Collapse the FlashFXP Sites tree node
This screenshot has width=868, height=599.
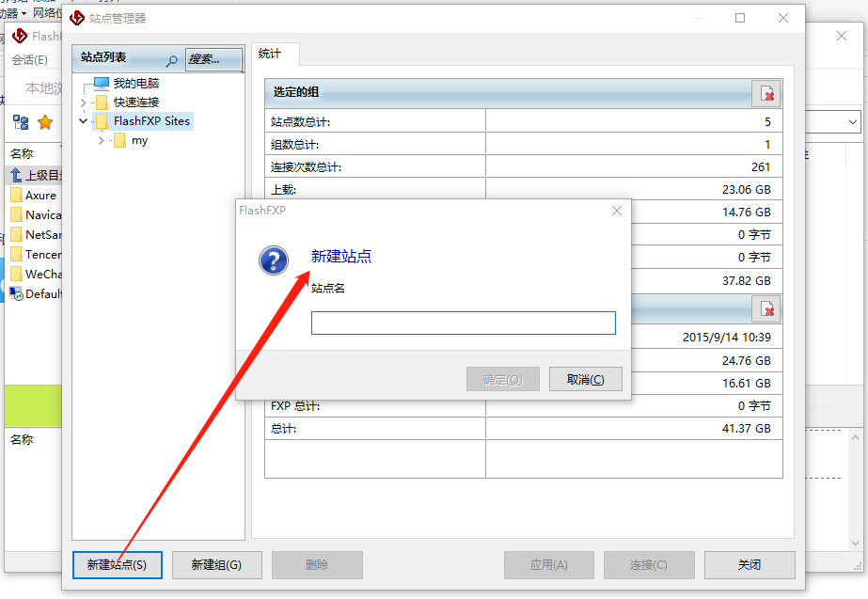tap(84, 121)
